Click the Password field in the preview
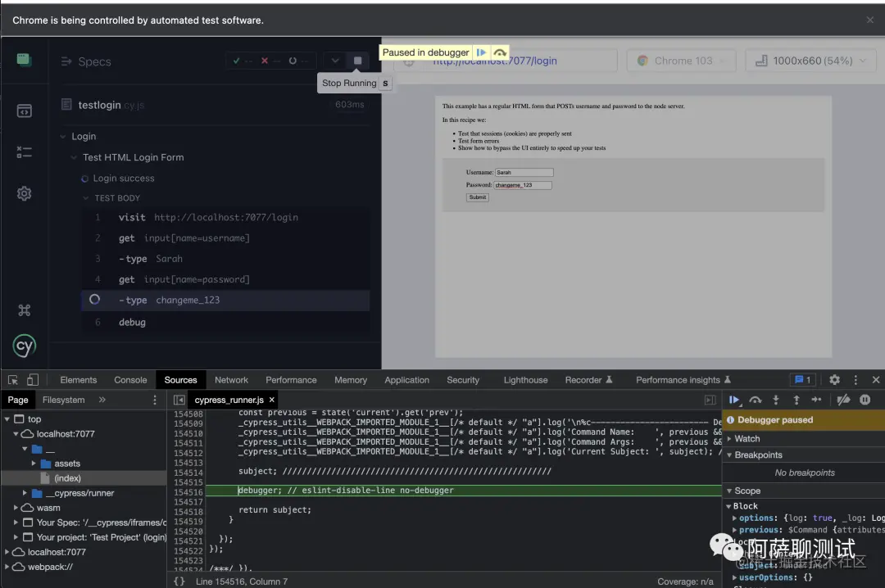 point(523,185)
